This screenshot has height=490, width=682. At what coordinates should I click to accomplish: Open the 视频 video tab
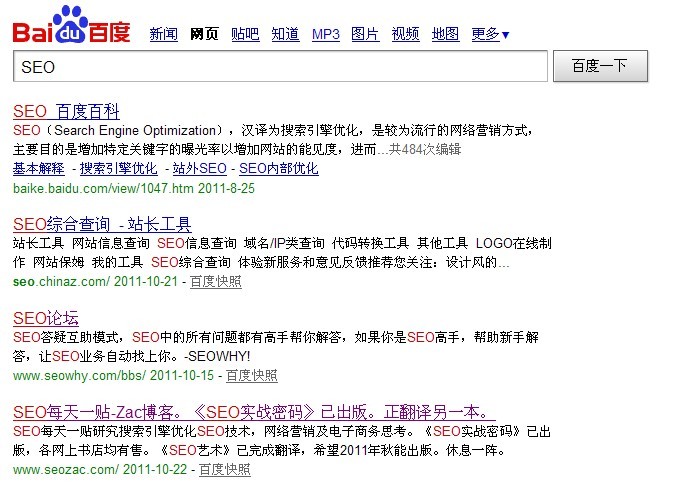(405, 34)
